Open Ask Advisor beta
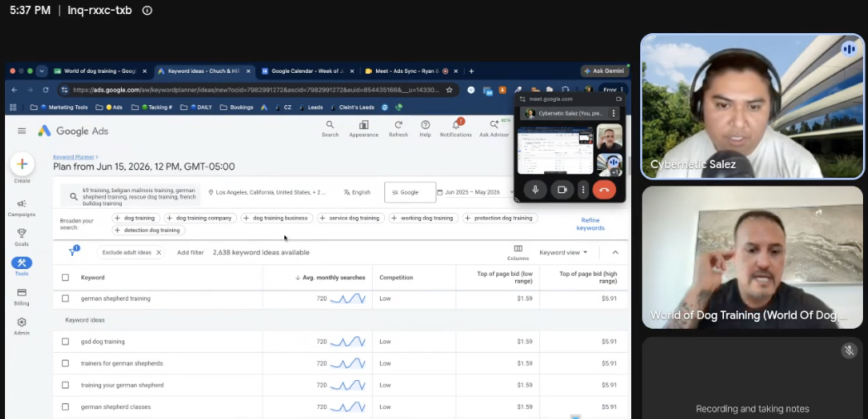This screenshot has height=419, width=868. (x=494, y=128)
